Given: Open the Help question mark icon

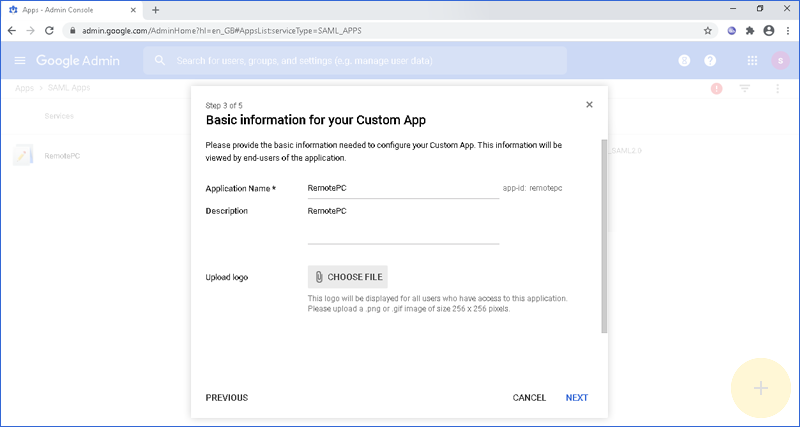Looking at the screenshot, I should click(x=710, y=61).
